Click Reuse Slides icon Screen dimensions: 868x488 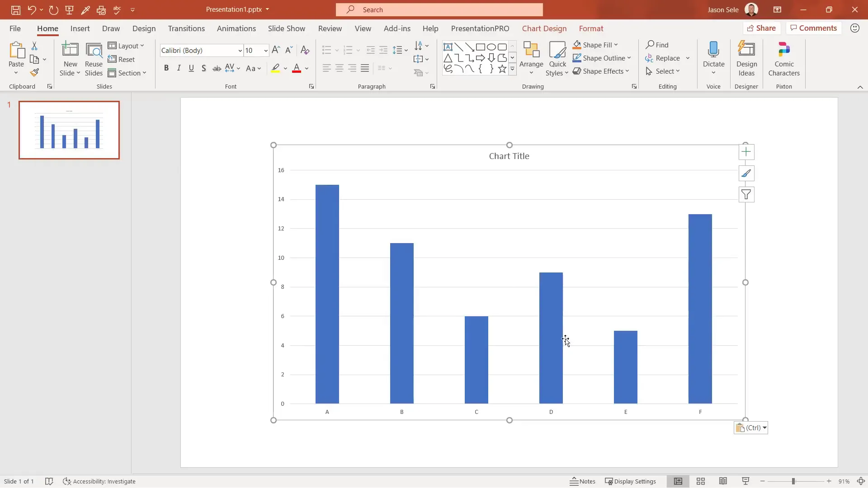pyautogui.click(x=94, y=51)
